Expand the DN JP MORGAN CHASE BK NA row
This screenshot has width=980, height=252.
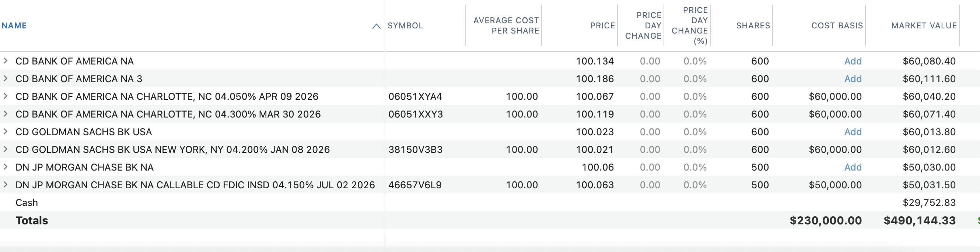(x=5, y=167)
